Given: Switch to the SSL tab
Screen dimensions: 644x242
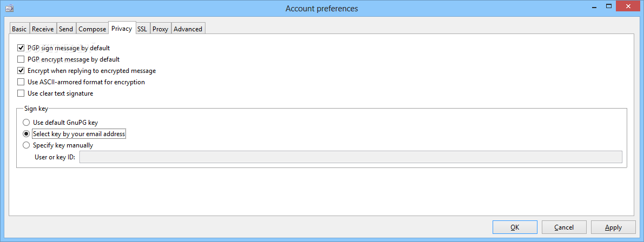Looking at the screenshot, I should click(142, 29).
